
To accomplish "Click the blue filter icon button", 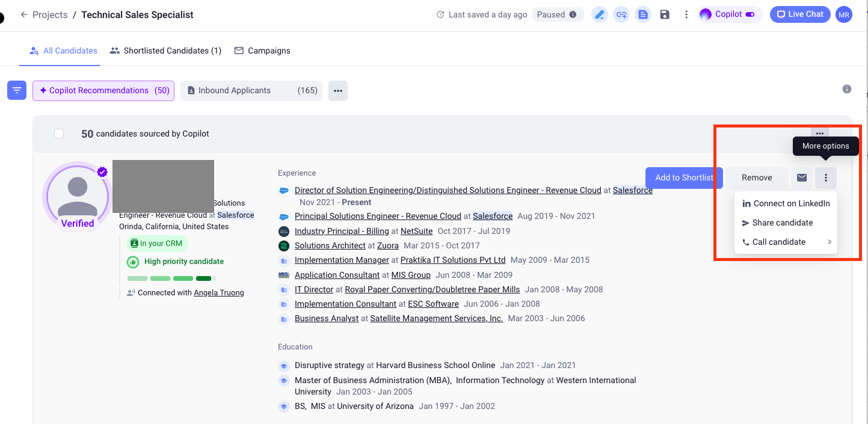I will coord(17,90).
